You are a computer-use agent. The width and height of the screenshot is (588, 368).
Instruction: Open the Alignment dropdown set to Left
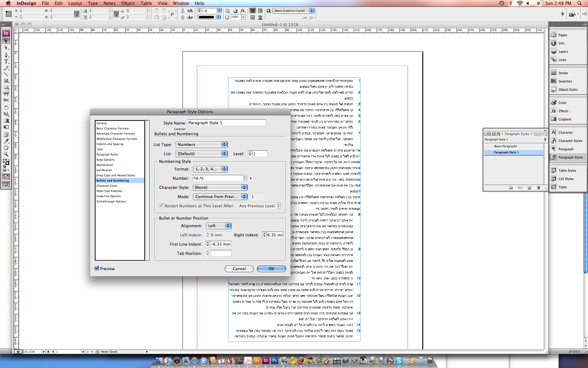218,226
